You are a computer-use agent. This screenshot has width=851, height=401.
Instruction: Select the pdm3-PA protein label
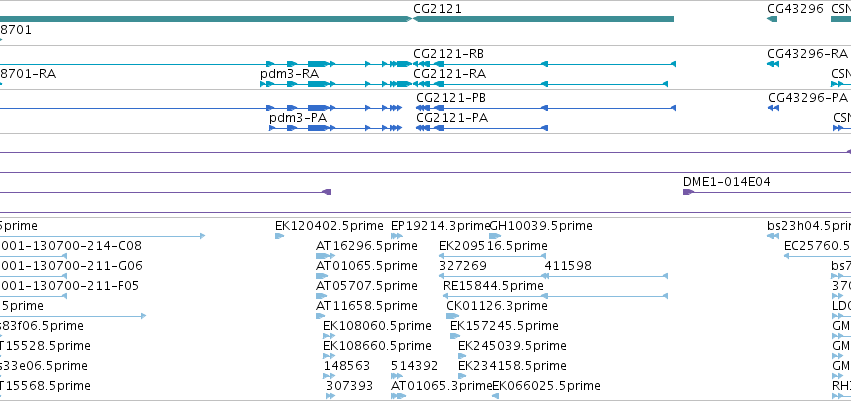coord(298,118)
